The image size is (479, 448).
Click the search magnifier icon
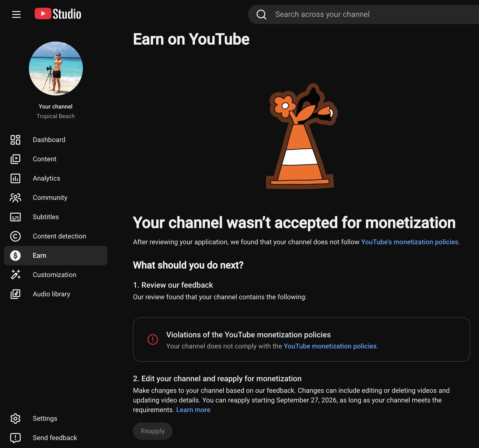tap(261, 14)
